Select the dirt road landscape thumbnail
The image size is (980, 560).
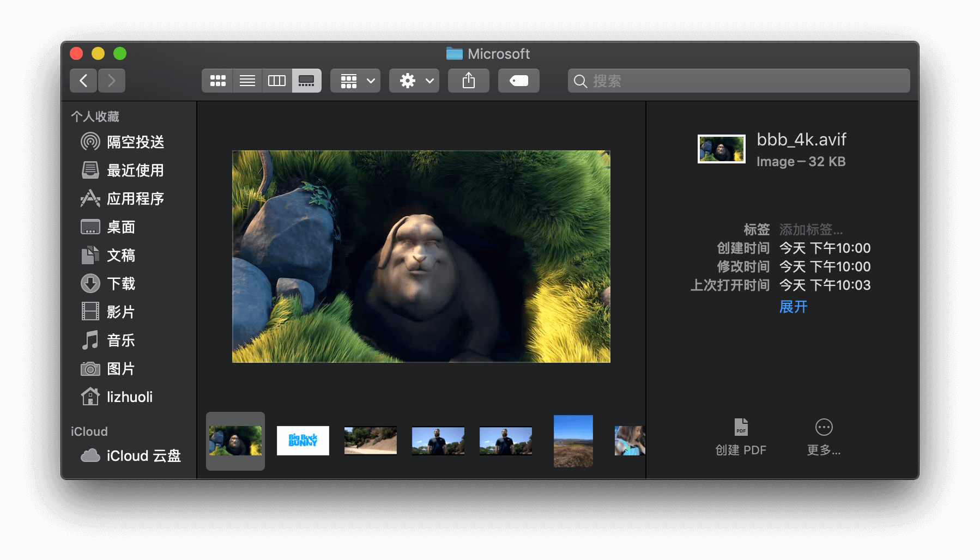pyautogui.click(x=371, y=441)
